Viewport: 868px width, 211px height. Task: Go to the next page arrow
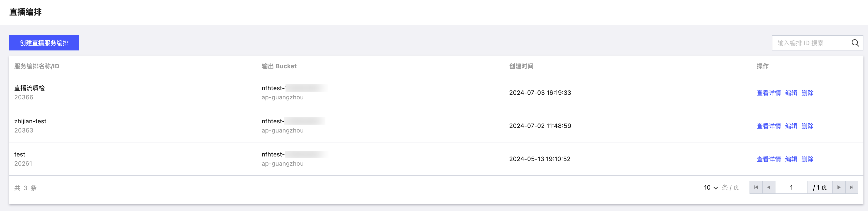click(839, 187)
